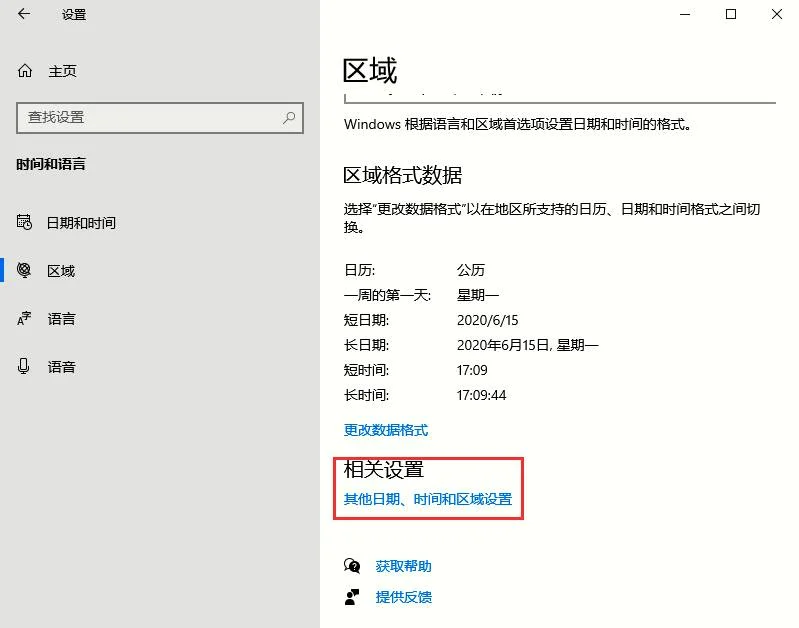Click the 区域格式数据 heading
799x628 pixels.
[x=403, y=175]
